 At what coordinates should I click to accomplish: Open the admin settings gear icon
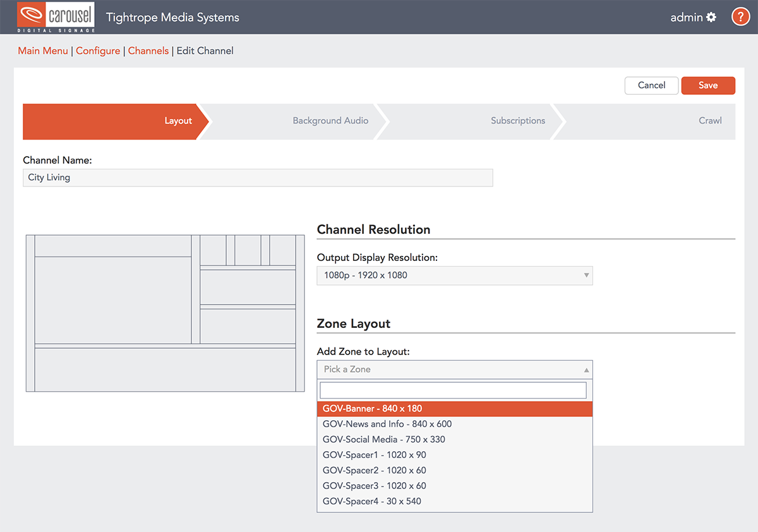711,17
